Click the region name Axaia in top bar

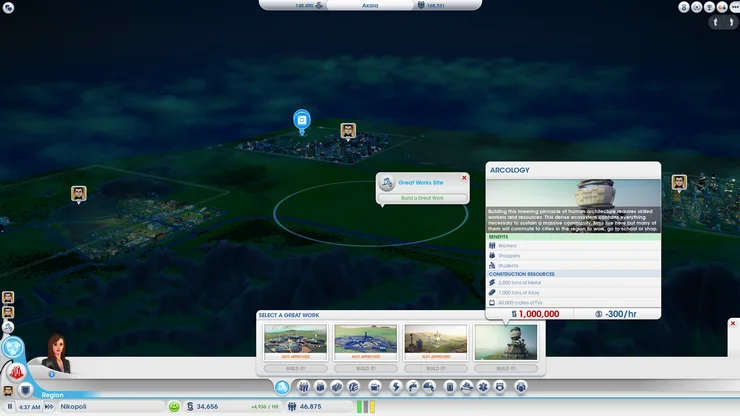pyautogui.click(x=370, y=5)
